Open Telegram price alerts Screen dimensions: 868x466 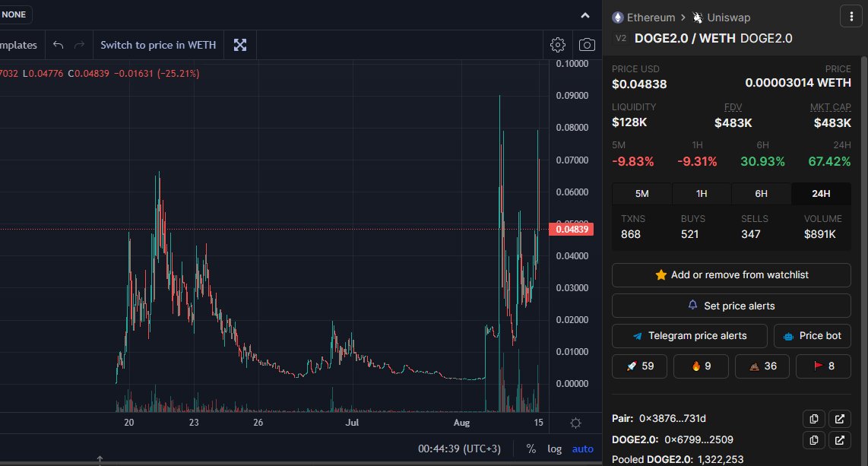click(x=689, y=336)
